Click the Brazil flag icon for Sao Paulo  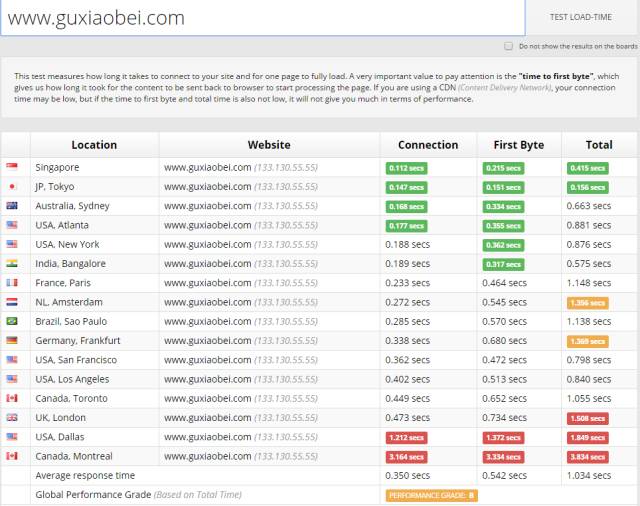point(12,321)
